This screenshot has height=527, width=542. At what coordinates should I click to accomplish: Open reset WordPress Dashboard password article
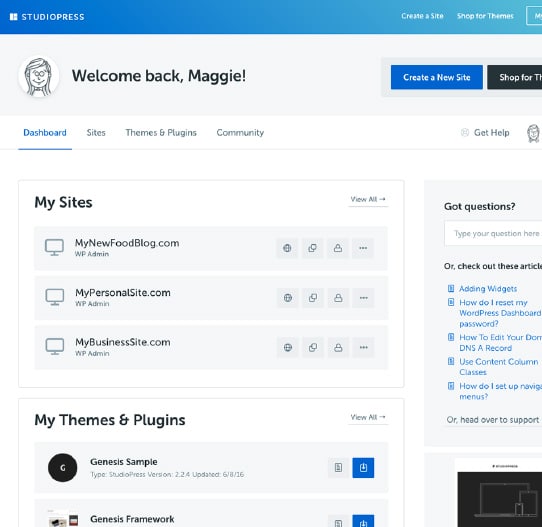click(500, 313)
